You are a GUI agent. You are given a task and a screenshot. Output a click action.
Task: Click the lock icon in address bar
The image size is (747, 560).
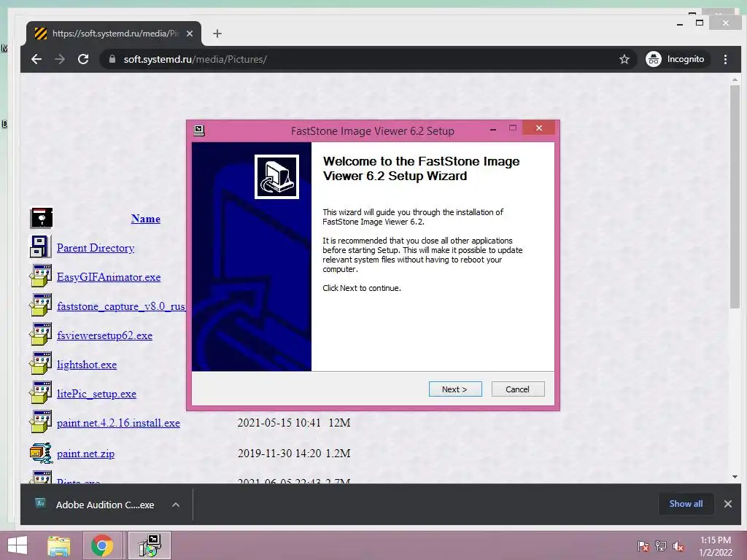click(112, 59)
